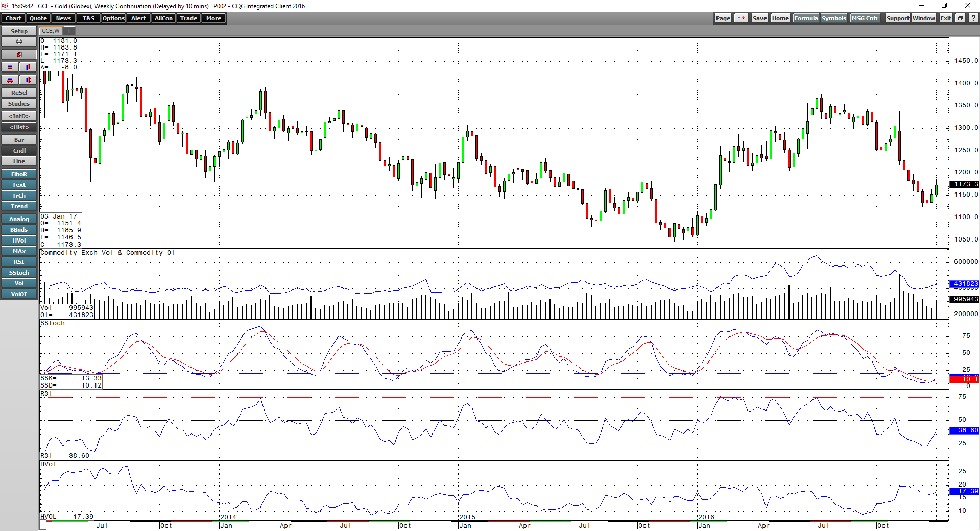This screenshot has width=980, height=531.
Task: Open the Window menu
Action: coord(924,18)
